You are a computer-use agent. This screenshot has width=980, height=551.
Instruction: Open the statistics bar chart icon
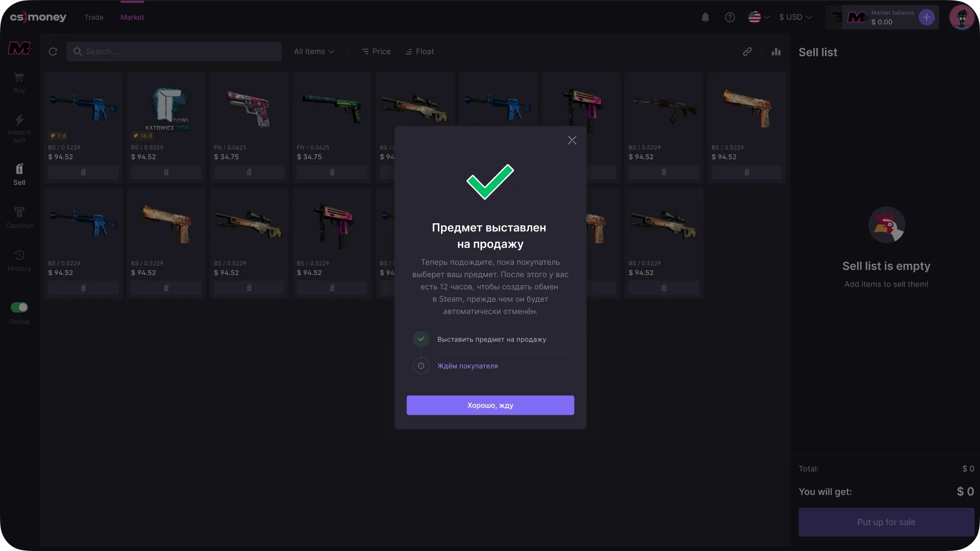(776, 52)
